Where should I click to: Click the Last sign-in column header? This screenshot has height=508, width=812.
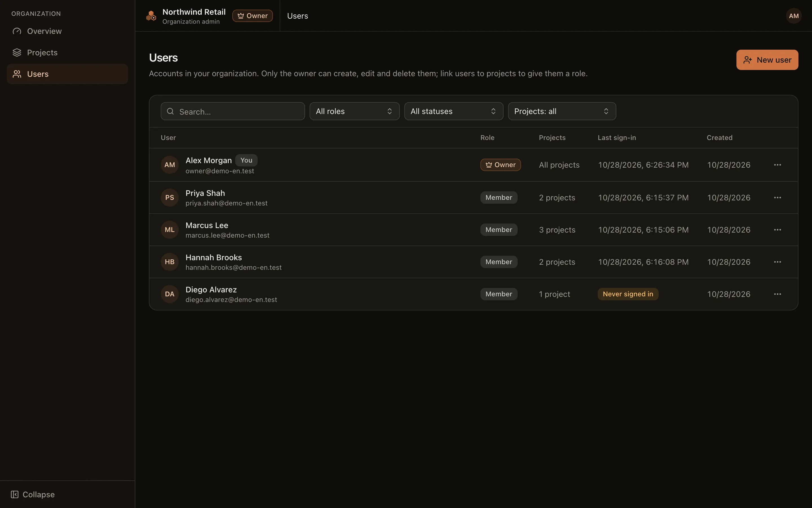pyautogui.click(x=617, y=138)
